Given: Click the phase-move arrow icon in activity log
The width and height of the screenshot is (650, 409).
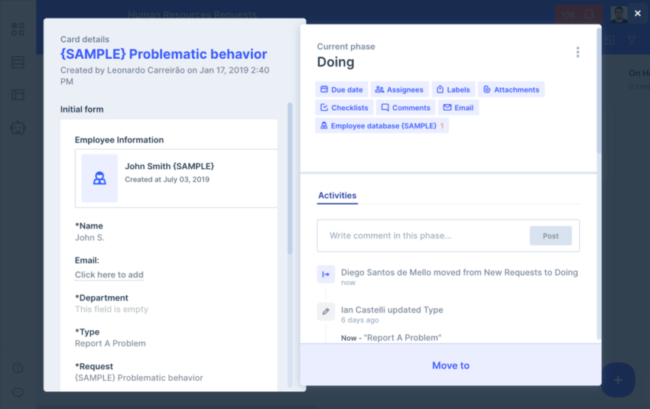Looking at the screenshot, I should point(326,273).
